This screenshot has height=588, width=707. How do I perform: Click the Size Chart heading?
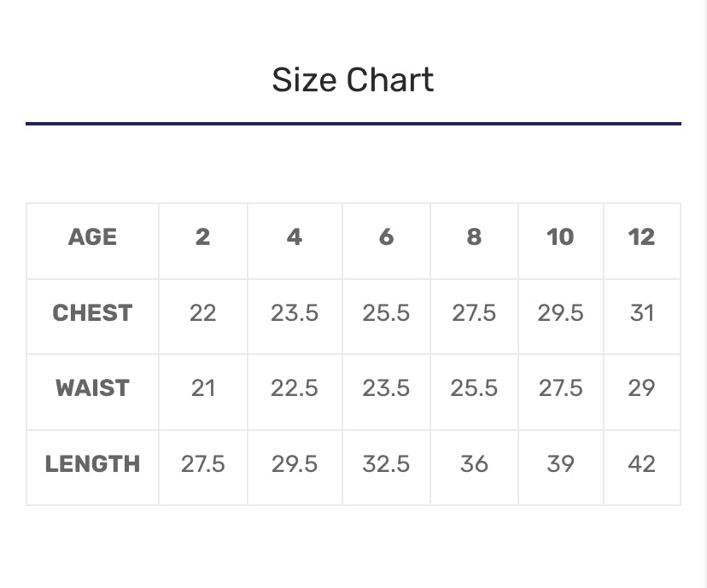point(353,80)
